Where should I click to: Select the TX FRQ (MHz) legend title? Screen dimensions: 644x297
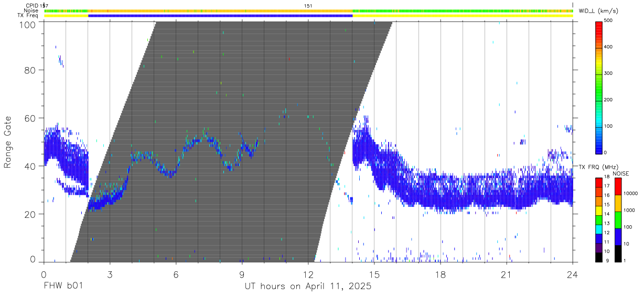[597, 167]
